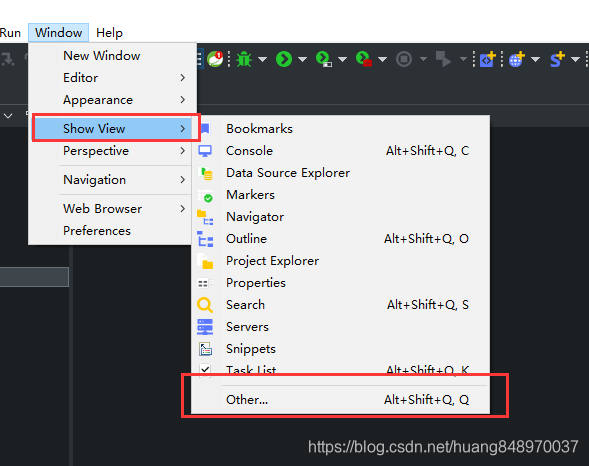Expand the Navigation submenu arrow
The height and width of the screenshot is (466, 589).
[183, 180]
